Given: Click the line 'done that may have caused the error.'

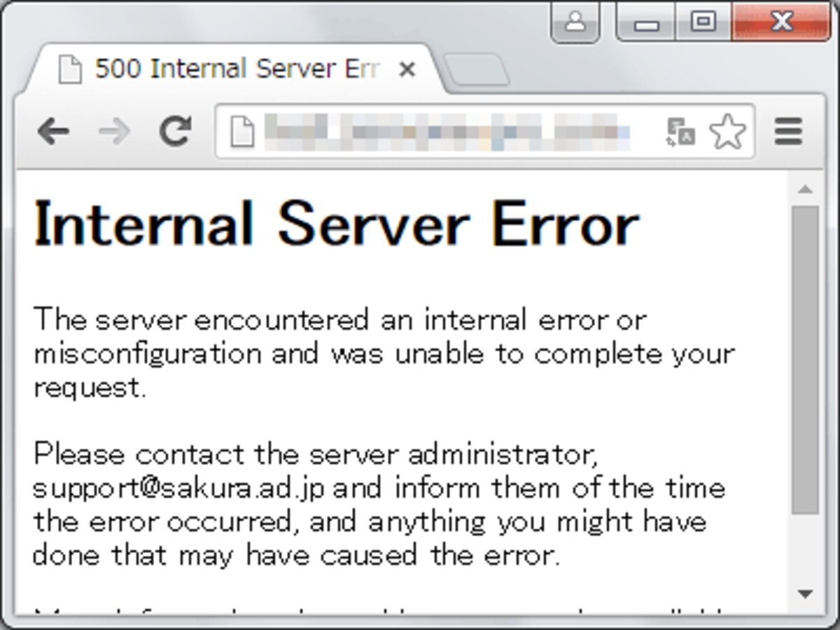Looking at the screenshot, I should [296, 555].
